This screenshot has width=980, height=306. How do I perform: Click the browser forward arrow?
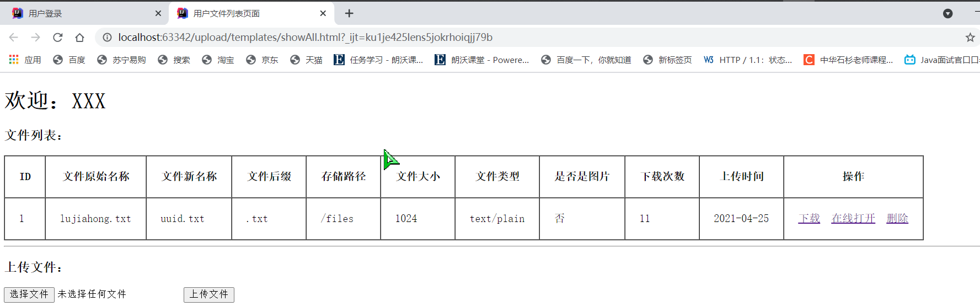point(36,37)
